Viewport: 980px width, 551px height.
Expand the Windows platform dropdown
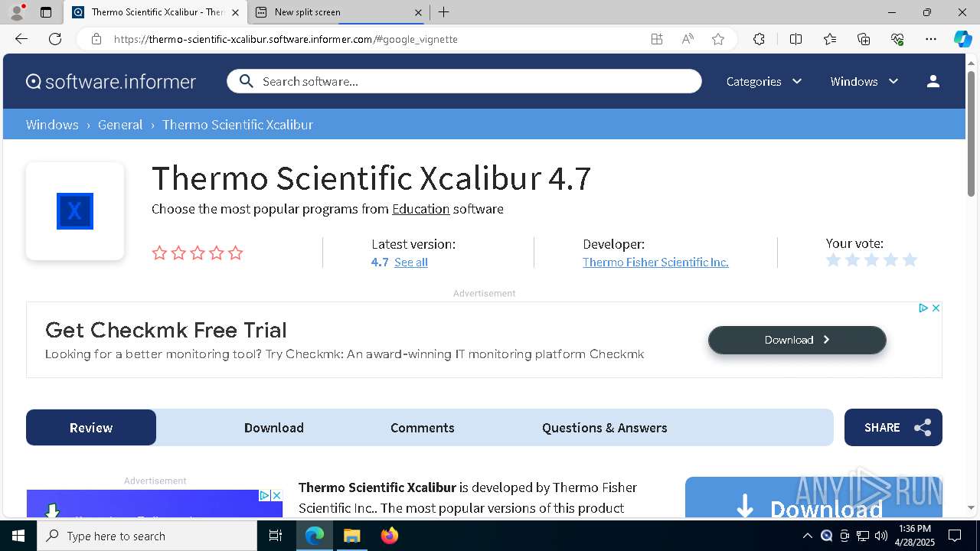pos(864,81)
